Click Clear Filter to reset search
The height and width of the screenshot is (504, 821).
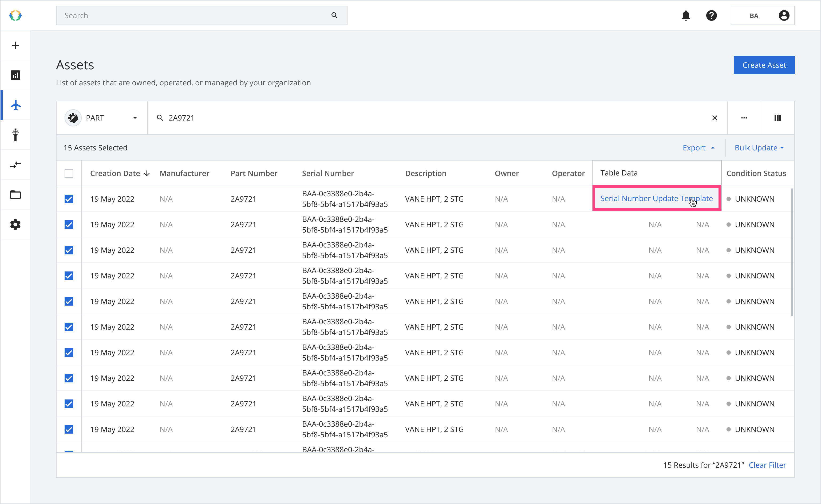coord(768,465)
